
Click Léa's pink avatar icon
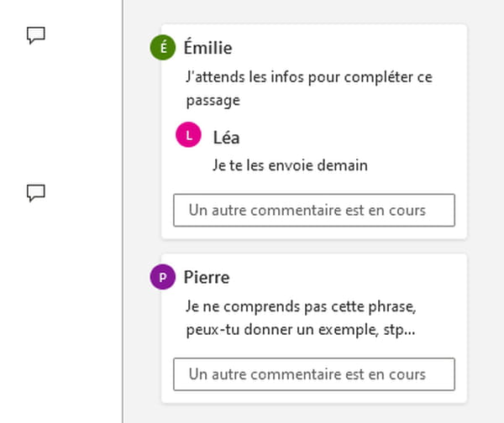188,136
